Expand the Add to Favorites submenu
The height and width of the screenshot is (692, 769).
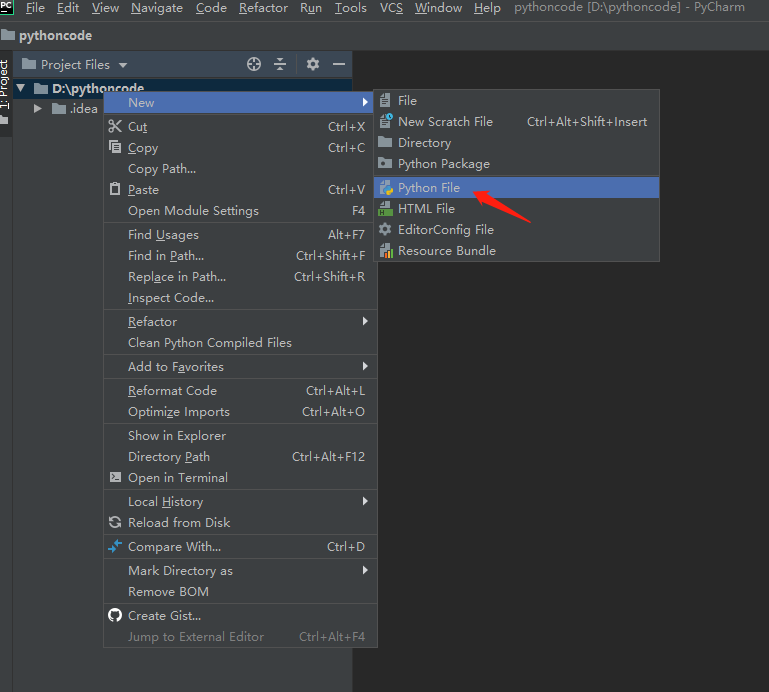(240, 366)
